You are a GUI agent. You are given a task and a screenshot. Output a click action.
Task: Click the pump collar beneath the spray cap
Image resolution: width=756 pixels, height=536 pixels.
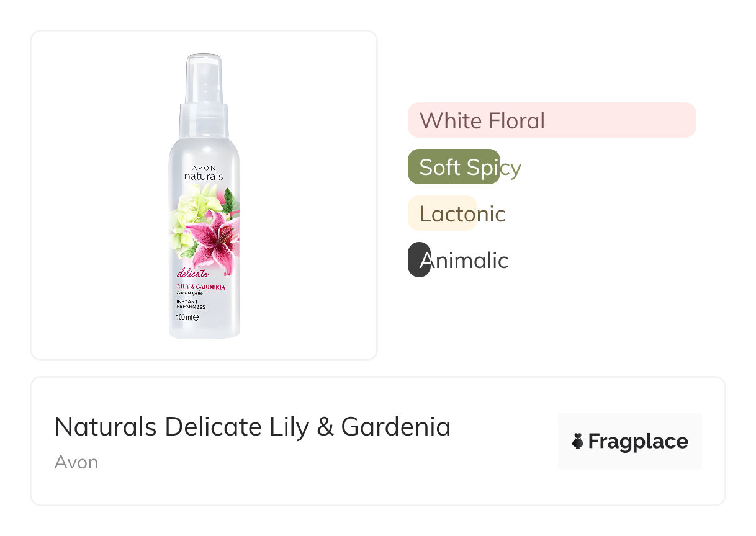click(x=204, y=119)
